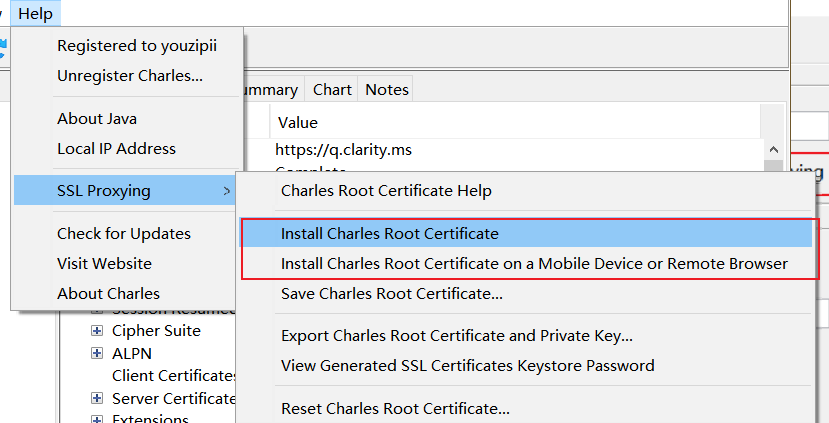The width and height of the screenshot is (829, 423).
Task: Open the Help menu
Action: [x=35, y=13]
